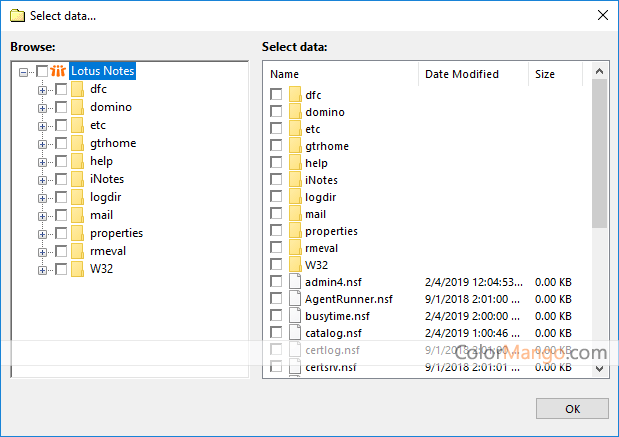Select AgentRunner.nsf file name

click(349, 299)
